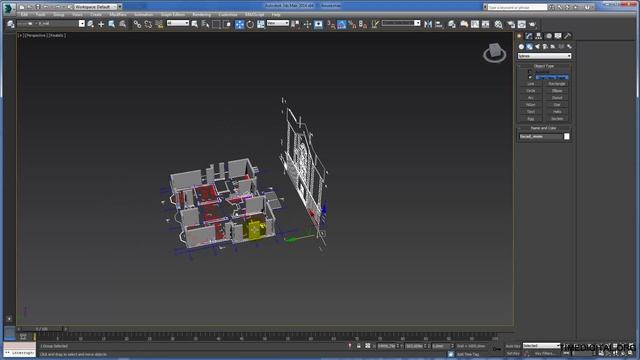Toggle the Window/Crossing selection mode
Viewport: 640px width, 360px height.
(227, 24)
